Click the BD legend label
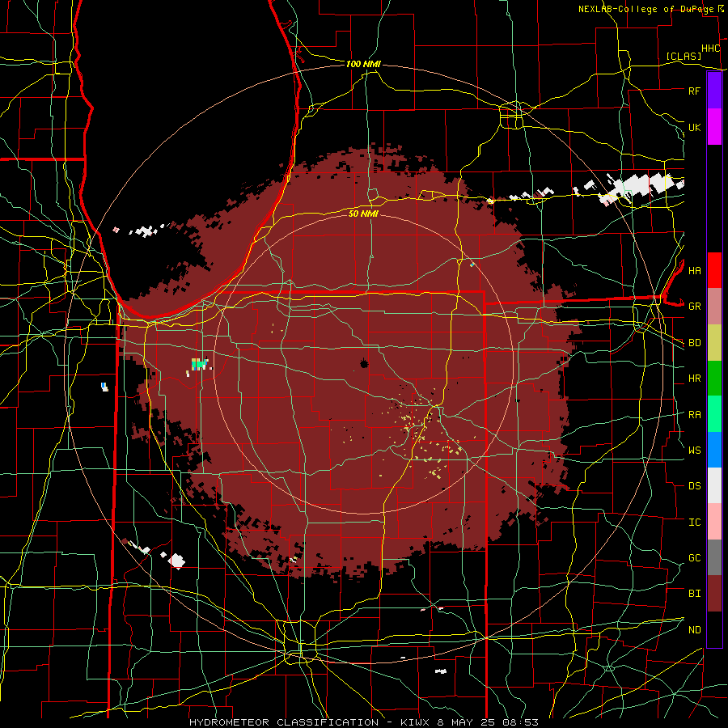Screen dimensions: 728x728 pyautogui.click(x=694, y=343)
